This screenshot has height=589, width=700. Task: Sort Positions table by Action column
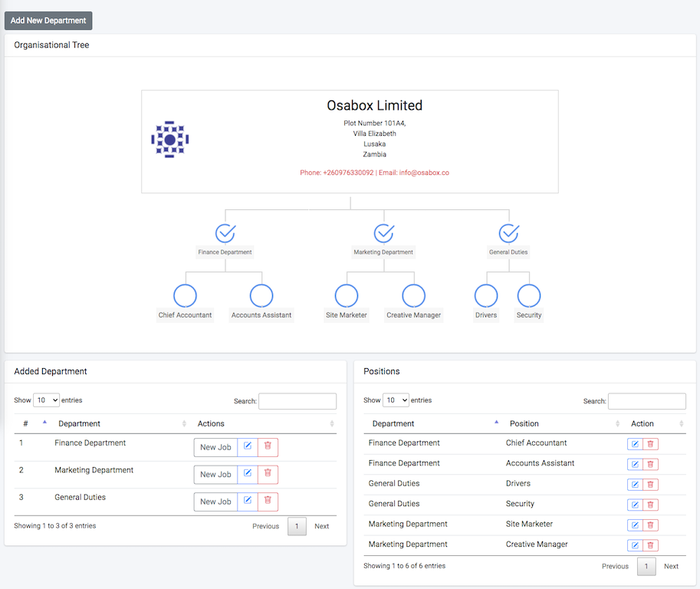click(655, 423)
